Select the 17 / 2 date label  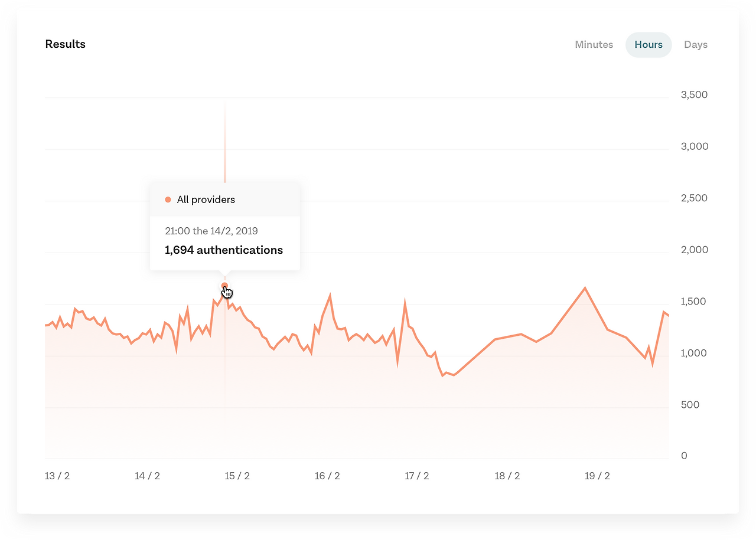click(x=417, y=476)
